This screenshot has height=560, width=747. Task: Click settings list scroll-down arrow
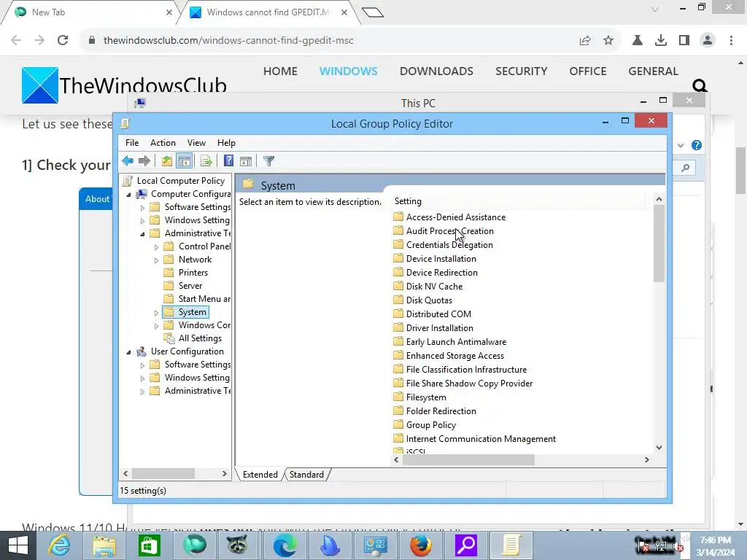pos(659,447)
